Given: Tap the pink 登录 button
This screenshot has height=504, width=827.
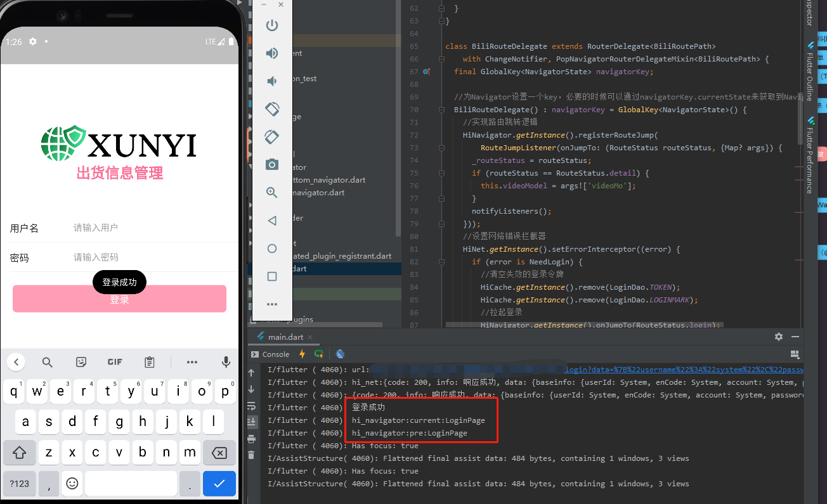Looking at the screenshot, I should pos(119,299).
